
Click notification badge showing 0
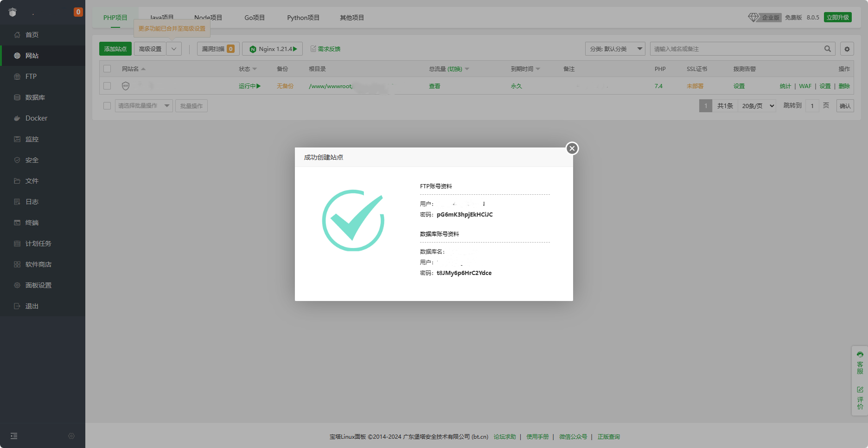pos(78,12)
